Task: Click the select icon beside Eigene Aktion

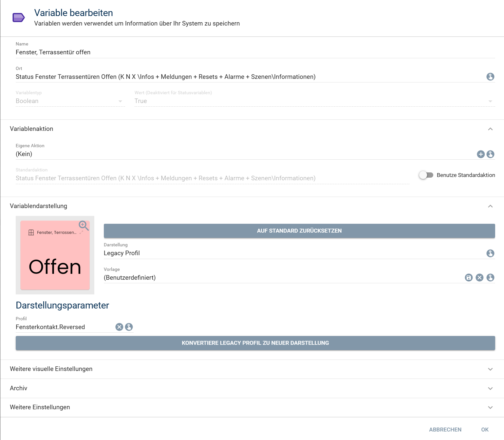Action: [490, 154]
